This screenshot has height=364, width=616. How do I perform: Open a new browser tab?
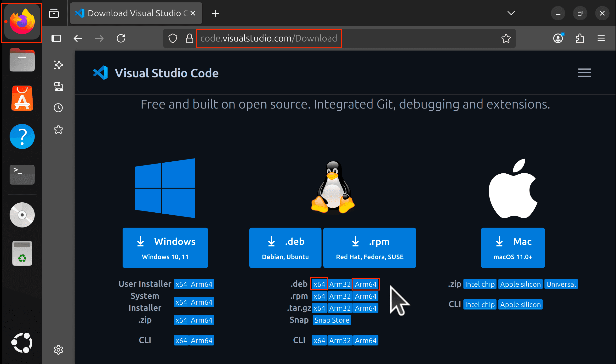(215, 13)
